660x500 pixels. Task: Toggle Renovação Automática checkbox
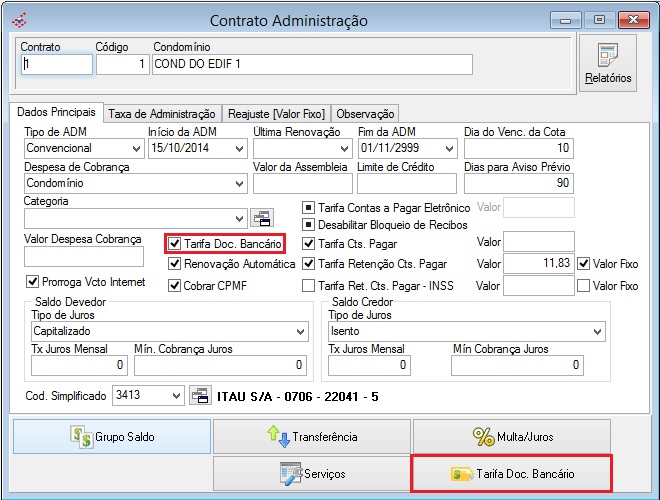pyautogui.click(x=175, y=264)
